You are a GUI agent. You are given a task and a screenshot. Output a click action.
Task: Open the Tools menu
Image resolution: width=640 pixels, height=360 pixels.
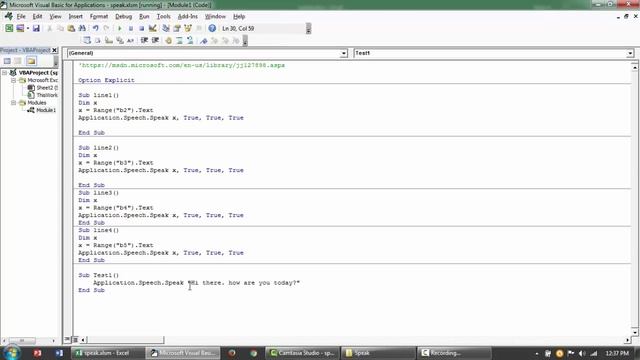point(163,17)
